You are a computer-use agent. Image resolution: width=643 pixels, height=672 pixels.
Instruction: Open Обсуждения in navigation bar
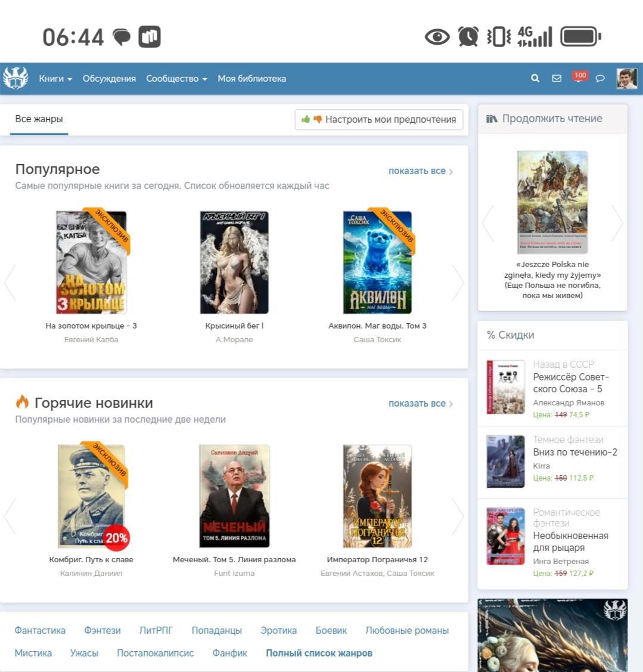(109, 79)
